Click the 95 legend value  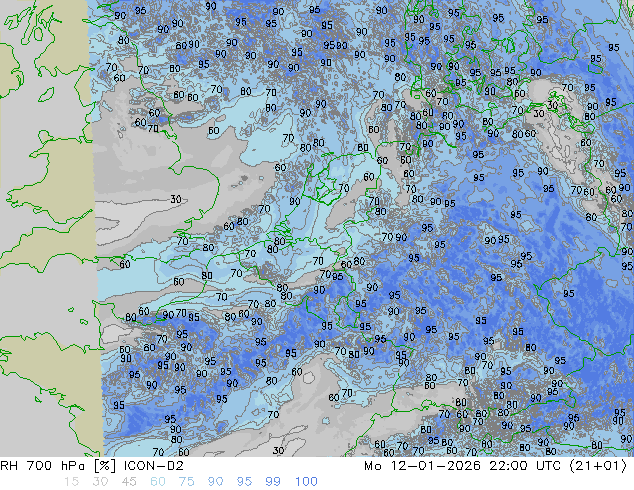pyautogui.click(x=244, y=482)
